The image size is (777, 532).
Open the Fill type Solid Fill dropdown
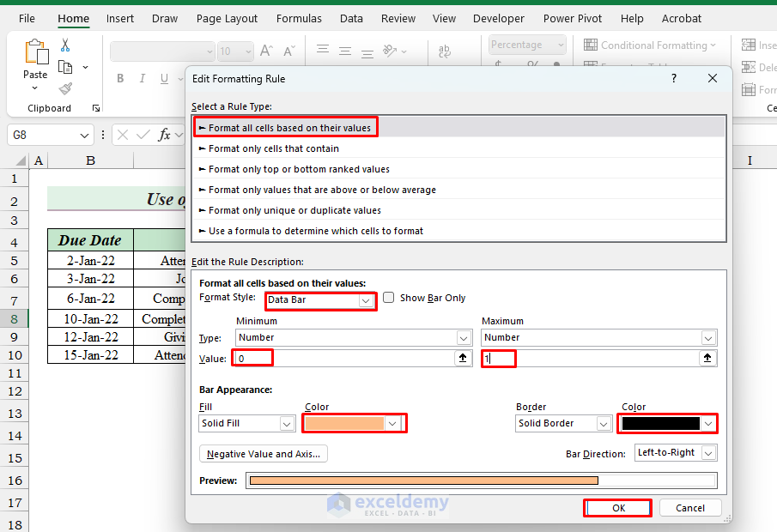click(287, 424)
